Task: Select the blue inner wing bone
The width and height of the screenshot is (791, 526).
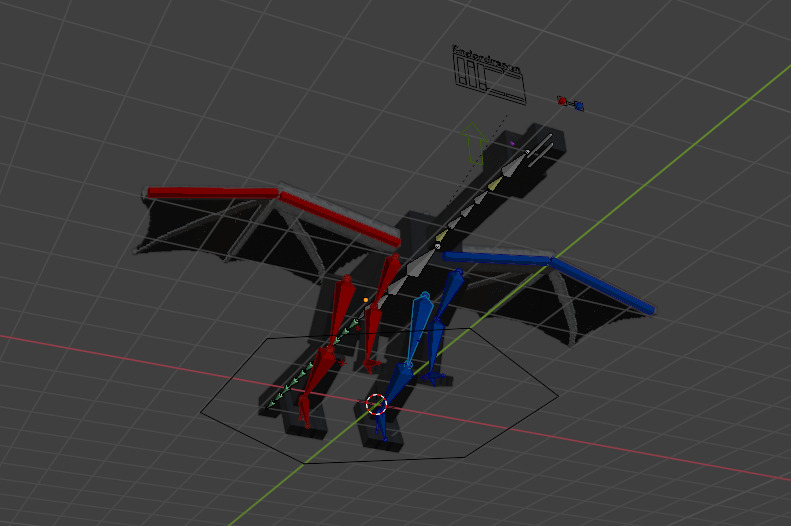Action: pos(496,258)
